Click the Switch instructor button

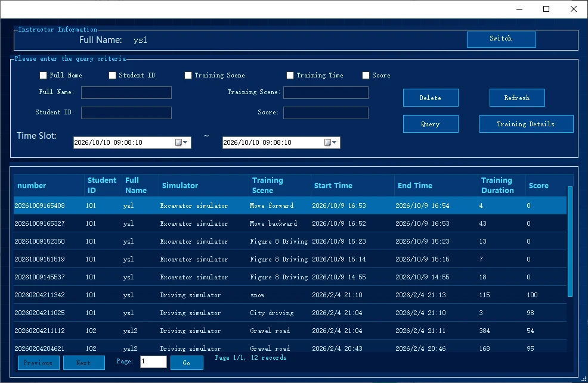[x=502, y=39]
